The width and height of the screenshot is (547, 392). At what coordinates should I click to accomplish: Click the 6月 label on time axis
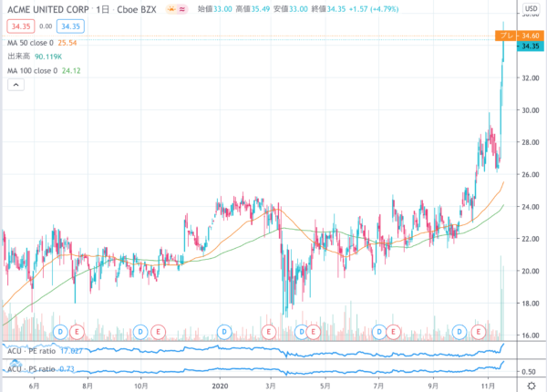click(x=34, y=386)
